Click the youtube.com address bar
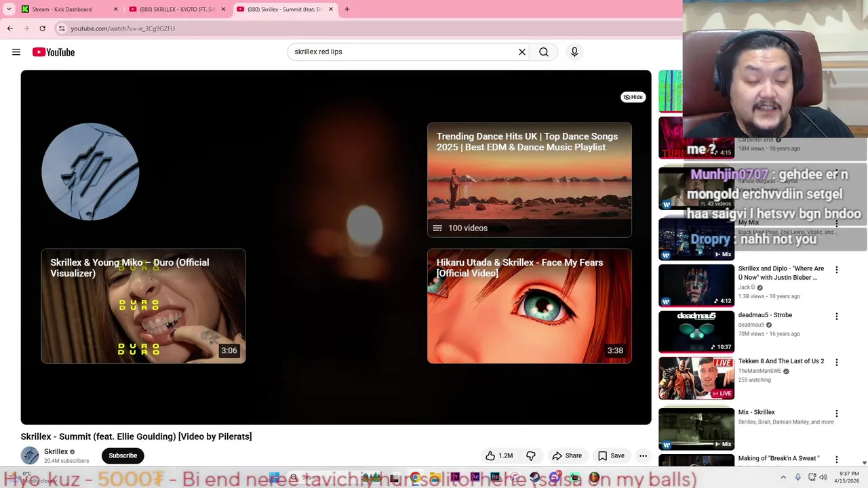This screenshot has width=868, height=488. click(x=366, y=28)
